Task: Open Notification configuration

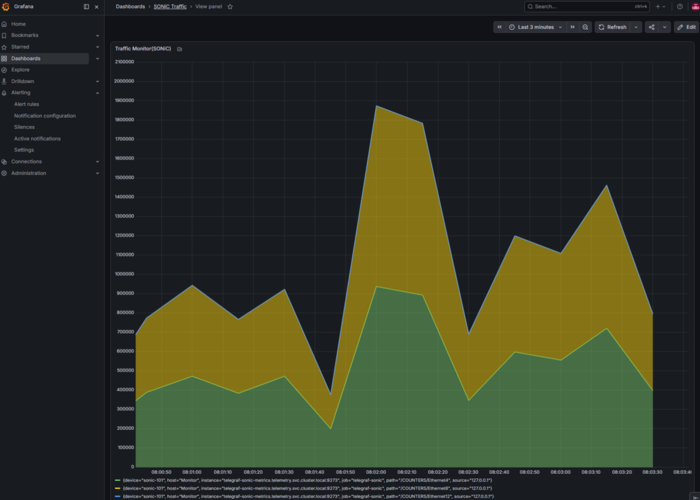Action: 45,116
